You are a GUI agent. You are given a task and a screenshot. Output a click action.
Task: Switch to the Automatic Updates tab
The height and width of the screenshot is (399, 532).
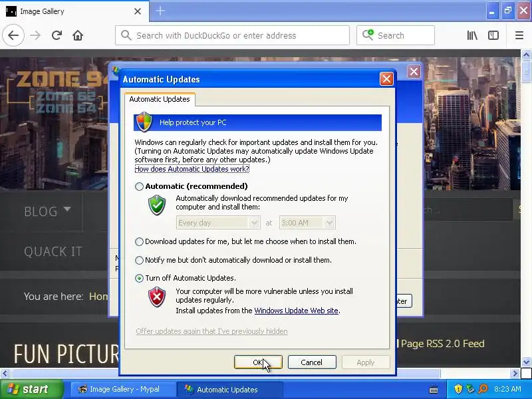coord(160,99)
